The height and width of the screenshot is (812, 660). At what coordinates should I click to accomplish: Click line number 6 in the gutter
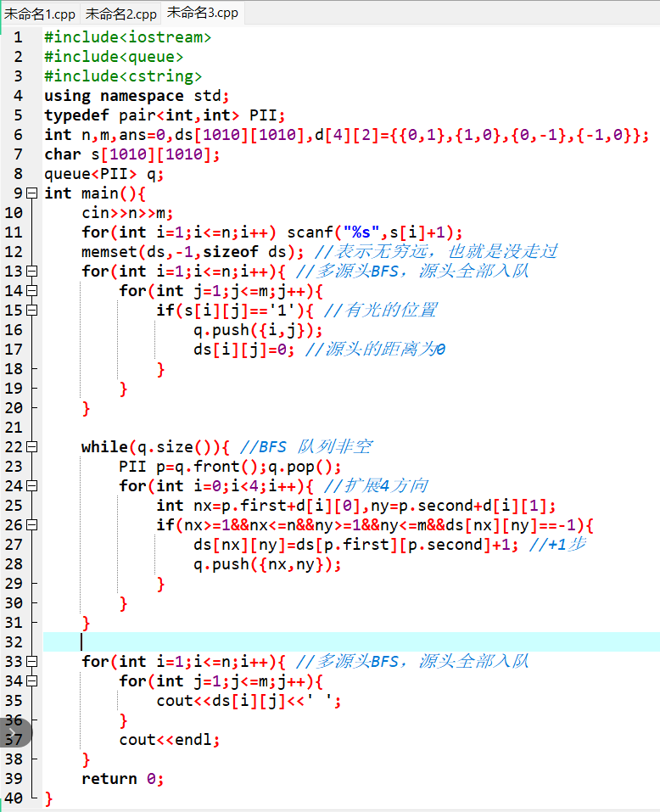(x=18, y=135)
